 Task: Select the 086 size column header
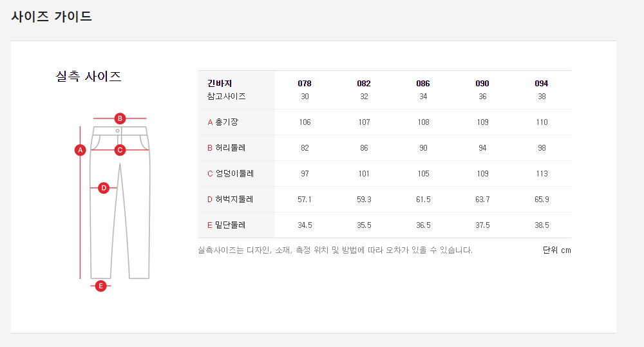(x=423, y=84)
